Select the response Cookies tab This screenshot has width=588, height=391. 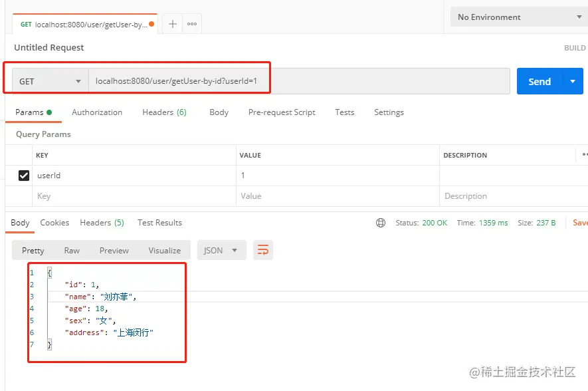(54, 223)
